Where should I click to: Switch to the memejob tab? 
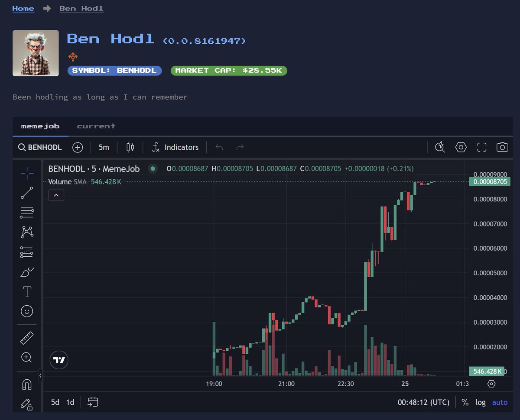click(40, 126)
